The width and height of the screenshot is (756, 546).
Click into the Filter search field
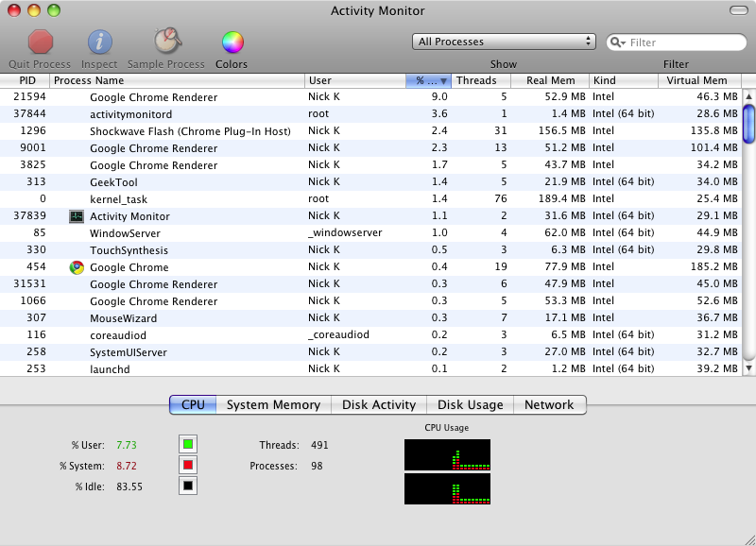(x=676, y=43)
